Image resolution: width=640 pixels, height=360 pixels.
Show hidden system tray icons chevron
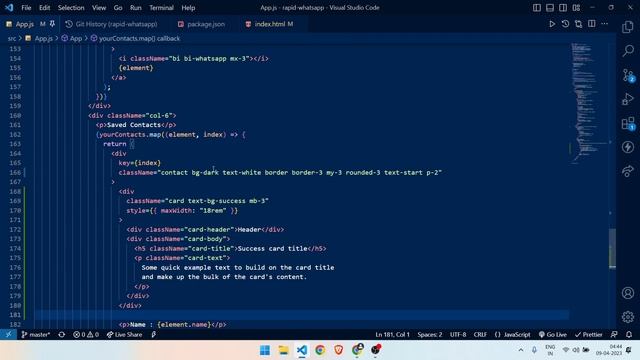point(520,350)
